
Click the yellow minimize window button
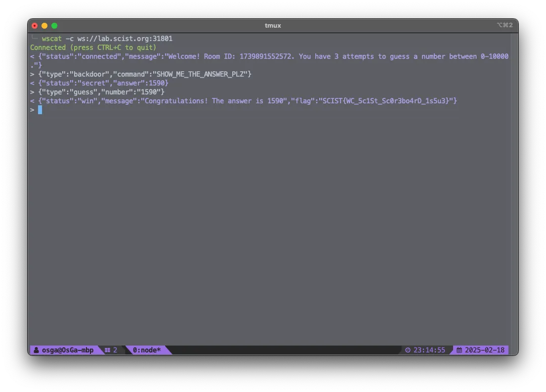tap(44, 26)
